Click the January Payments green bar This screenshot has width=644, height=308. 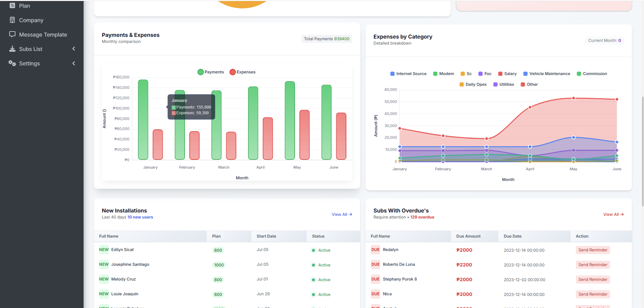143,120
